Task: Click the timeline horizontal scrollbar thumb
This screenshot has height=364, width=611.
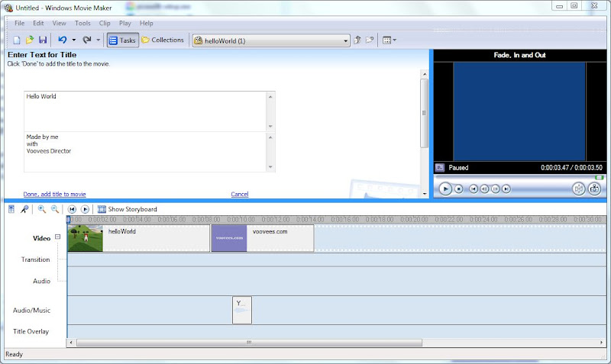Action: [x=250, y=343]
